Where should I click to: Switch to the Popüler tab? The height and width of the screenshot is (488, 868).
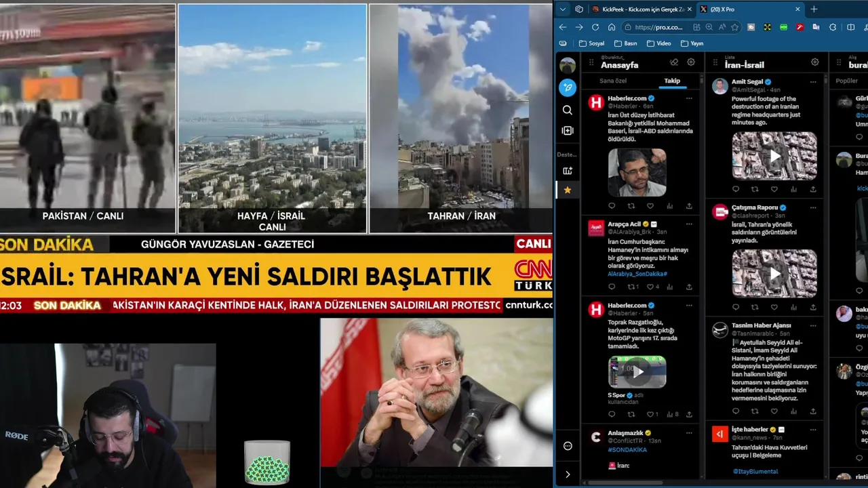847,81
